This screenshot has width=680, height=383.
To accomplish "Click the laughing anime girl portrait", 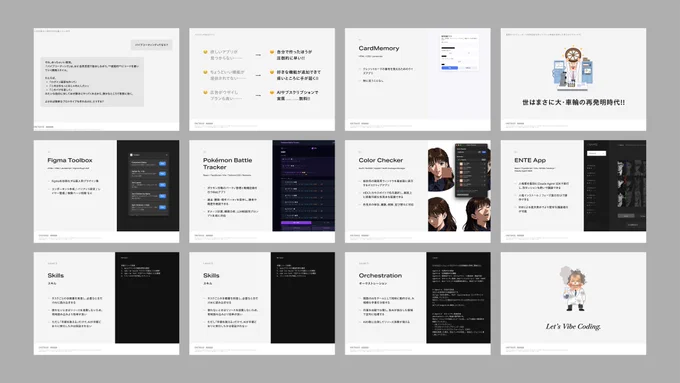I will click(x=477, y=214).
